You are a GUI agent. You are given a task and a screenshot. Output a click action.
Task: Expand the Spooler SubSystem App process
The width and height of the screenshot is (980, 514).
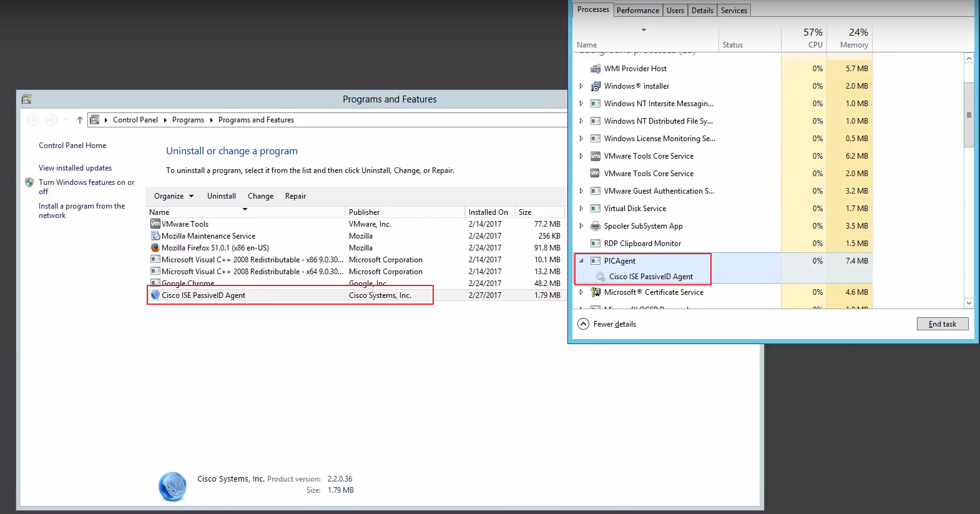[581, 226]
